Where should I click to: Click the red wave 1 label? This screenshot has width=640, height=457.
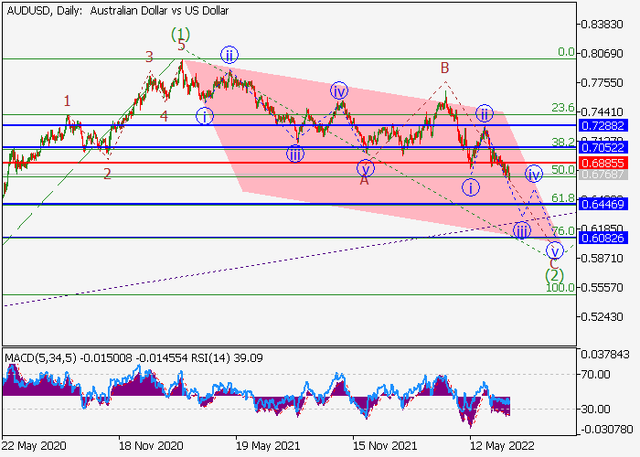tap(67, 101)
